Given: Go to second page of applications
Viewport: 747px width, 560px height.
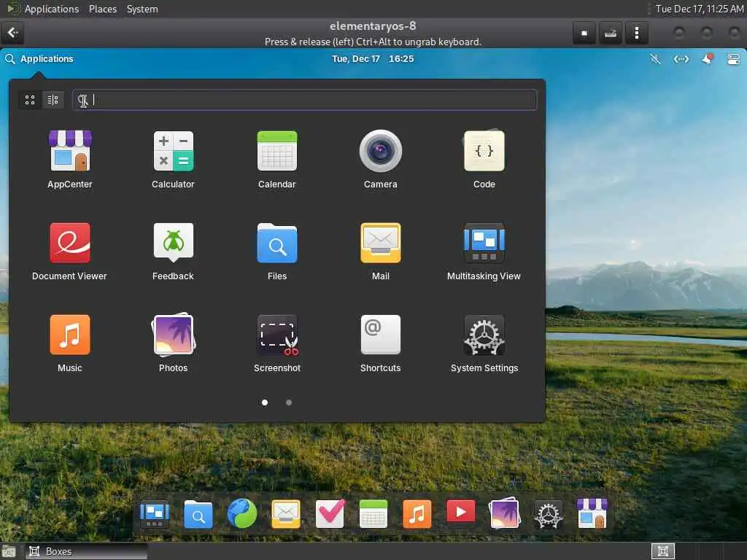Looking at the screenshot, I should pos(289,402).
